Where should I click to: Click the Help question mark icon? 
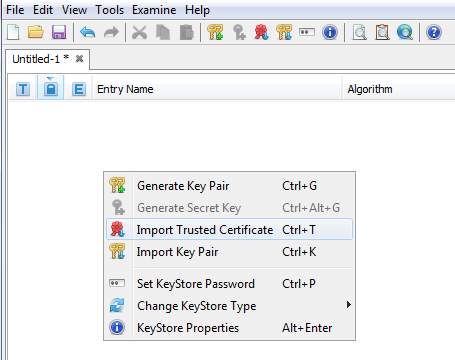[x=434, y=32]
